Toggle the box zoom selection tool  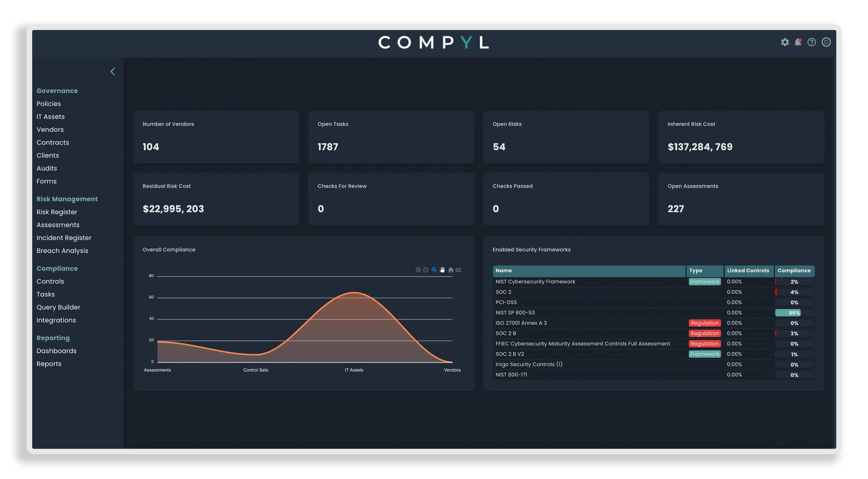(x=434, y=270)
